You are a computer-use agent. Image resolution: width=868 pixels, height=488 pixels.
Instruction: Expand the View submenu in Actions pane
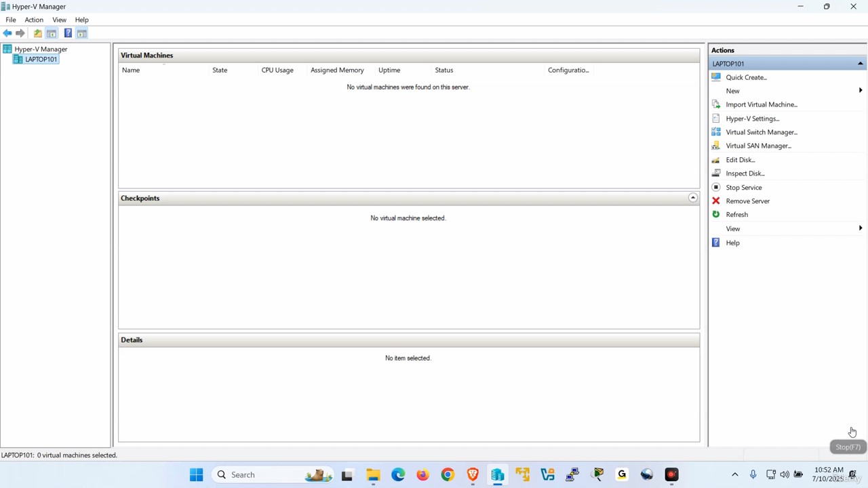point(861,228)
